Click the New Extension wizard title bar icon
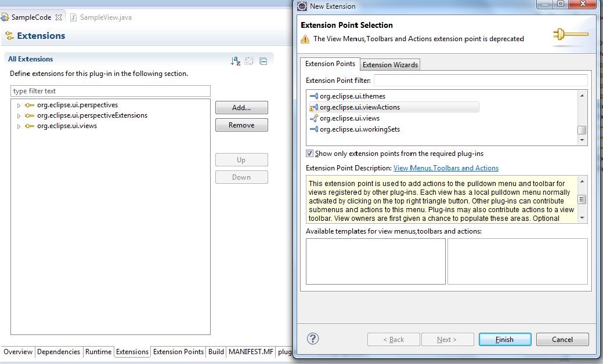The height and width of the screenshot is (364, 603). click(x=302, y=6)
